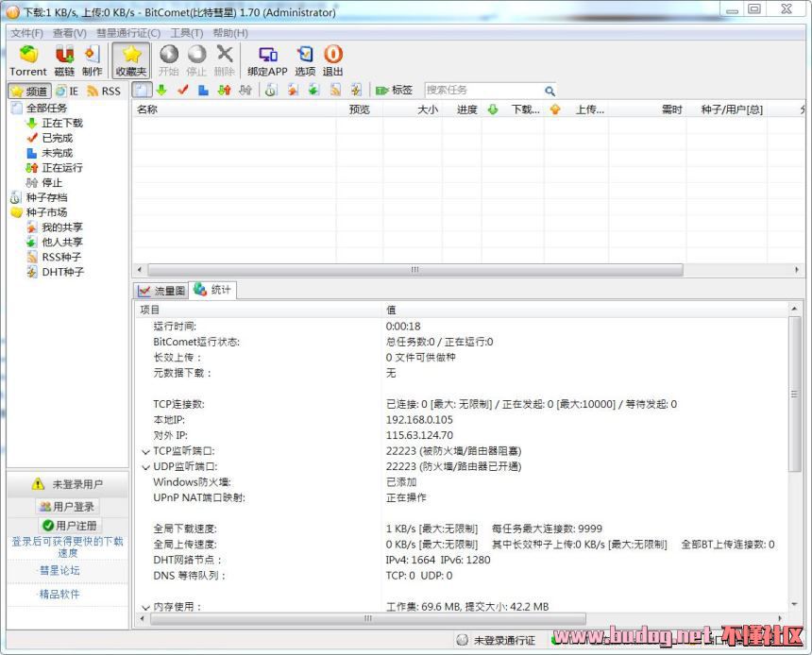Click the 开始 start icon
Screen dimensions: 812x655
coord(169,60)
